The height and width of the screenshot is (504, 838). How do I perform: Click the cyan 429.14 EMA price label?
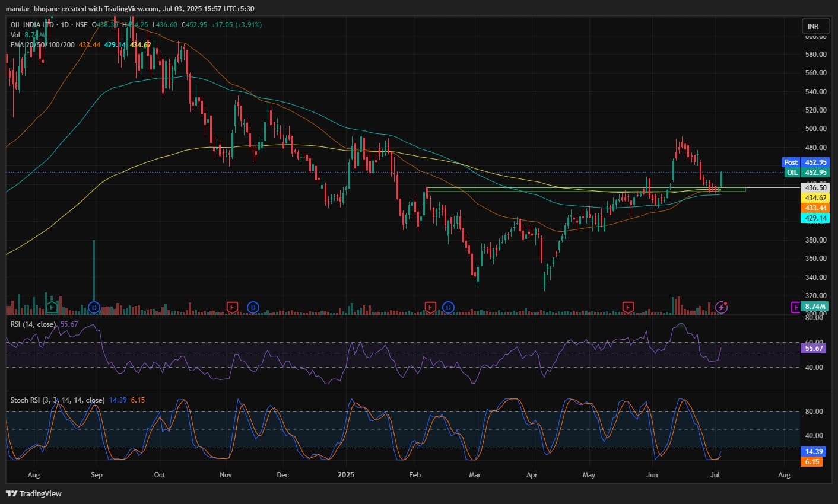coord(815,218)
